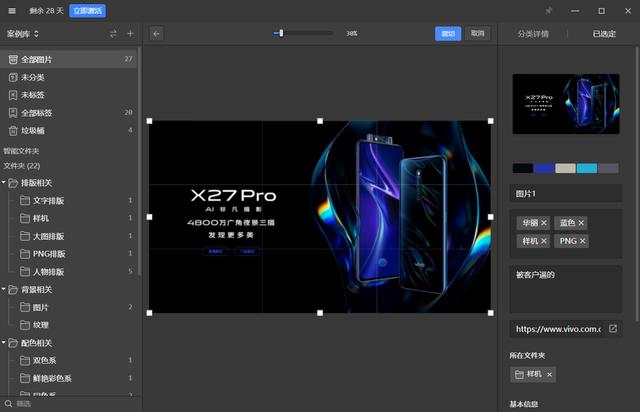Select 全部图片 in the sidebar
The image size is (640, 412).
(x=69, y=60)
